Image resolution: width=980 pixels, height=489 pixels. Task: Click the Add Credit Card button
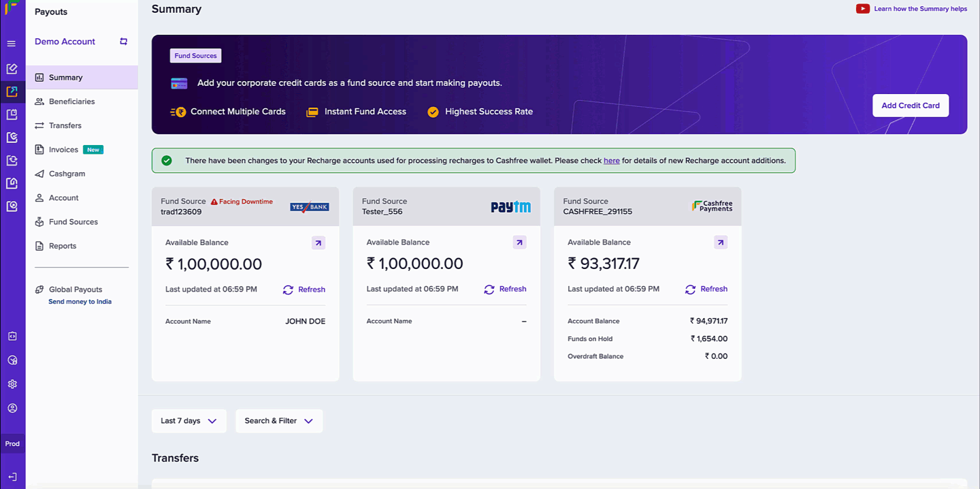tap(911, 106)
